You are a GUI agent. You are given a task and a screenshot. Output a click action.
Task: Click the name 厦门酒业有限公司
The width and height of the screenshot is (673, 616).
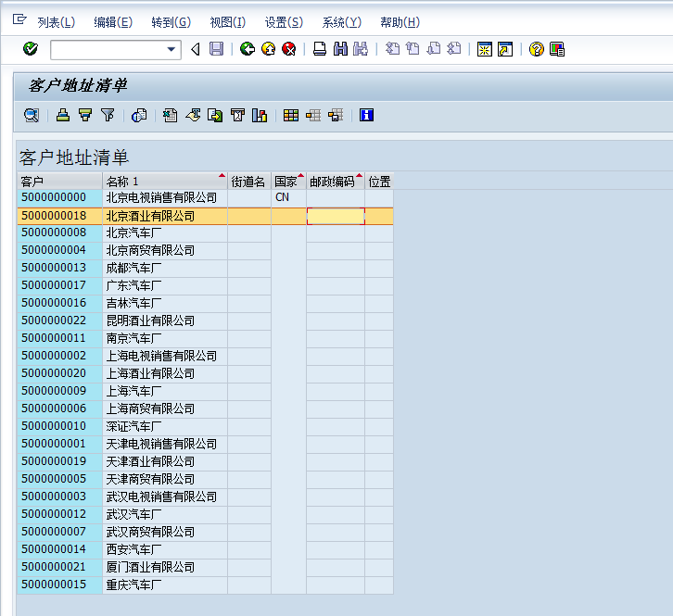coord(150,568)
